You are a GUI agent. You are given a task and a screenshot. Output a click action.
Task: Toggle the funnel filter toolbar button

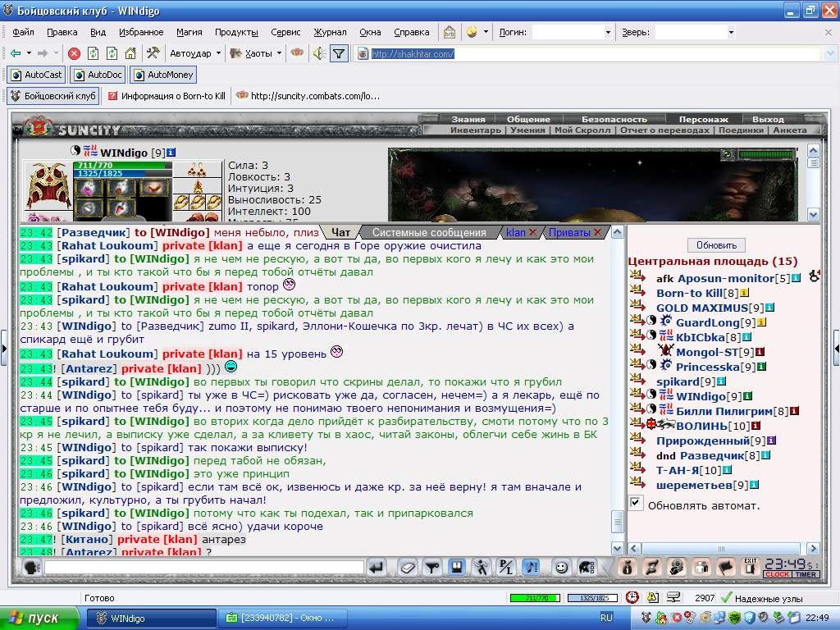coord(339,53)
